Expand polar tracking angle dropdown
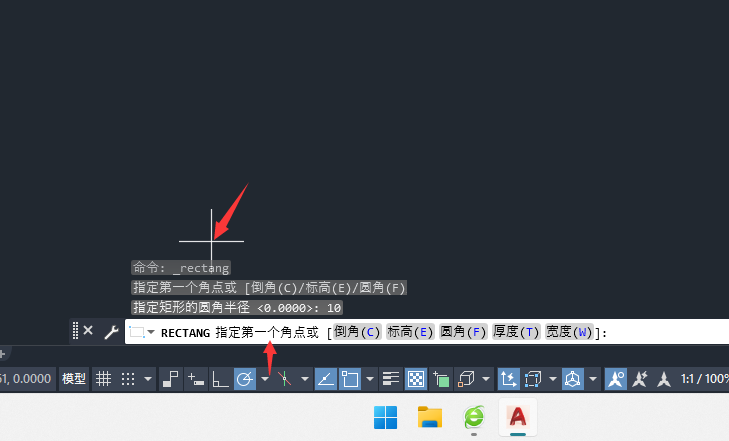 pyautogui.click(x=265, y=379)
